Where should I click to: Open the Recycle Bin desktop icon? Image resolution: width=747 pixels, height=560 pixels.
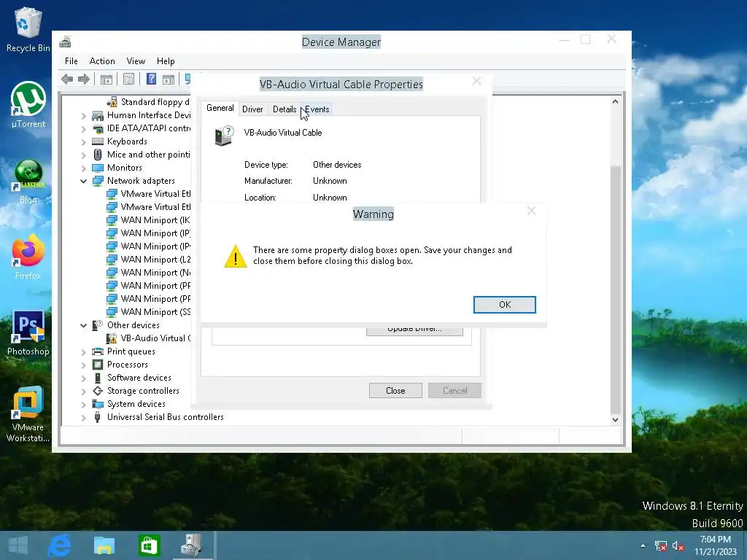(x=28, y=29)
